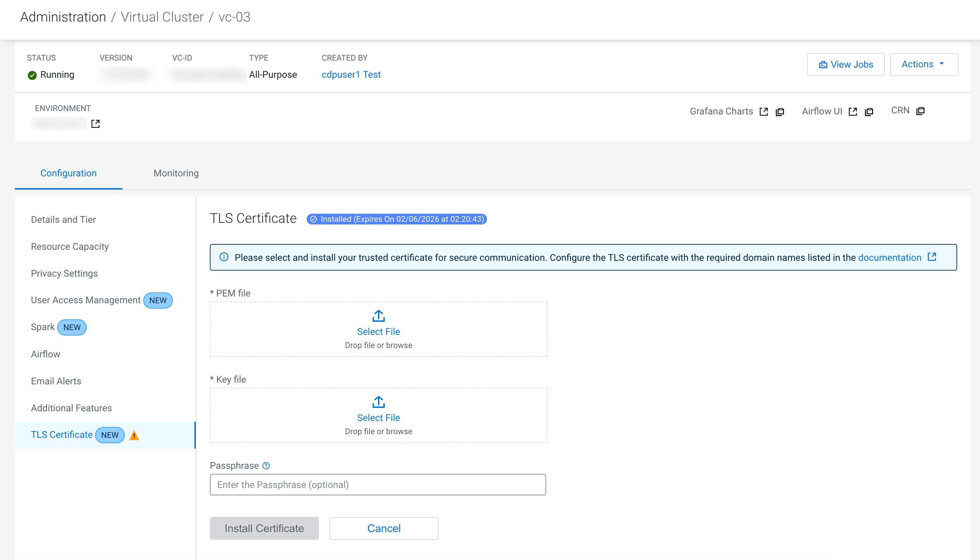Select the Configuration tab
This screenshot has width=980, height=560.
point(68,173)
